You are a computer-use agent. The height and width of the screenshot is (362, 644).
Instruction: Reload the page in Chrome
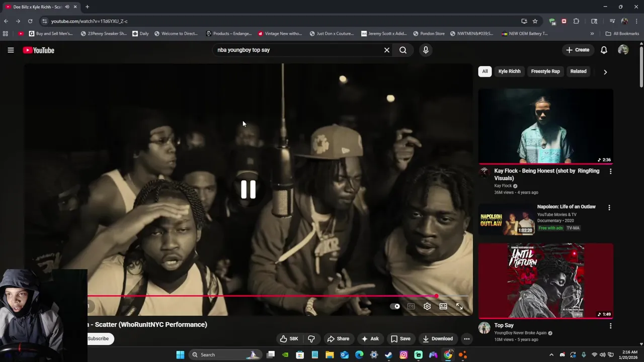30,21
